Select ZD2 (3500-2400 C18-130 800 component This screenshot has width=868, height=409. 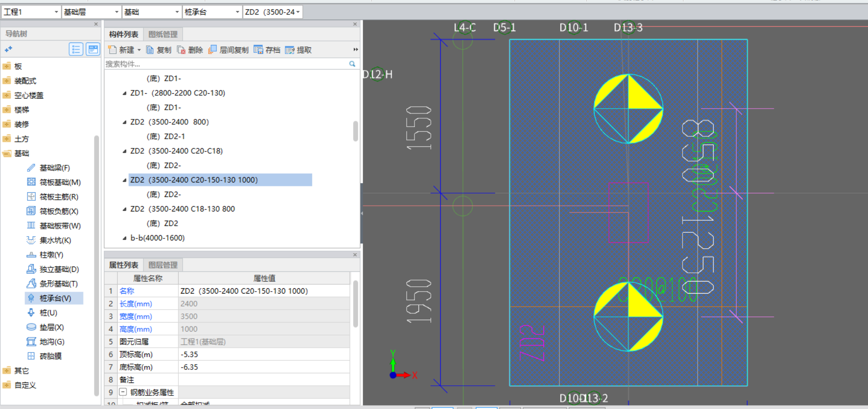[183, 209]
